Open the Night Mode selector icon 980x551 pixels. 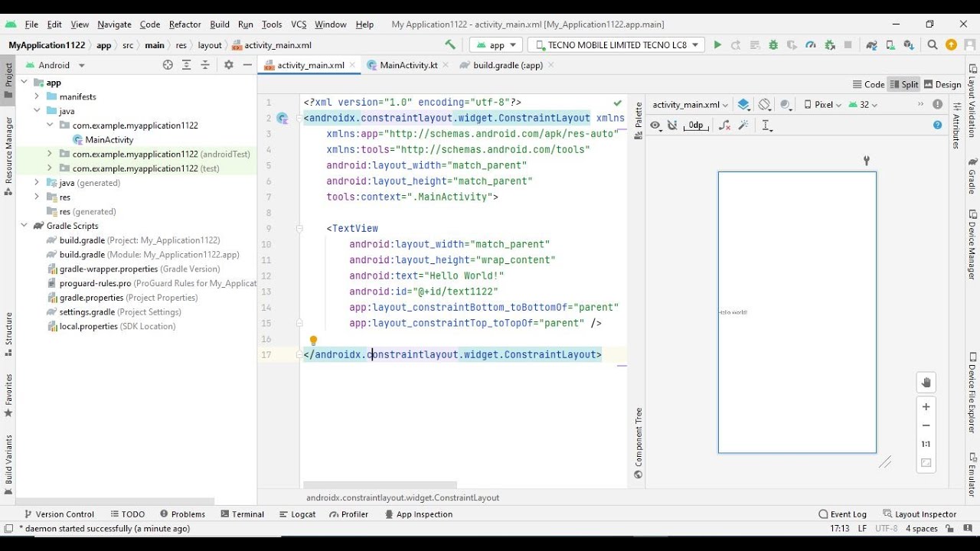786,105
